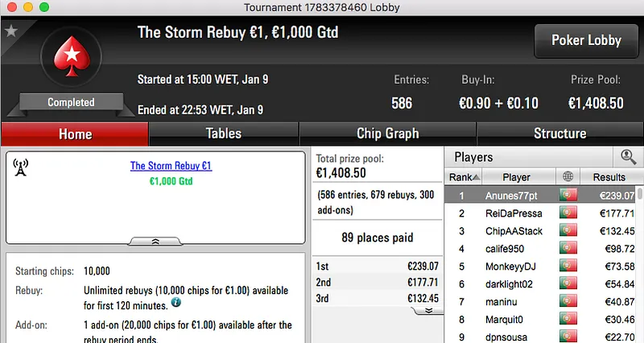
Task: Click Anunes77pt's Portugal flag
Action: point(570,195)
